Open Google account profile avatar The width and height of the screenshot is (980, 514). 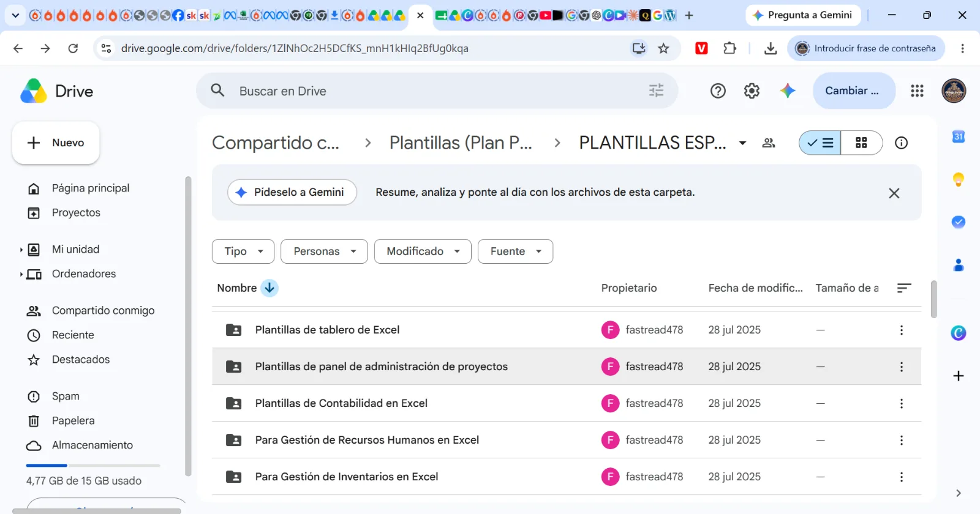(x=954, y=91)
